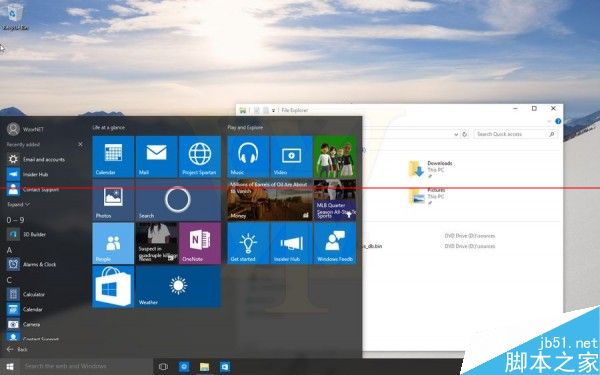Screen dimensions: 600x375
Task: Click the Search tile with Cortana circle
Action: pos(178,200)
